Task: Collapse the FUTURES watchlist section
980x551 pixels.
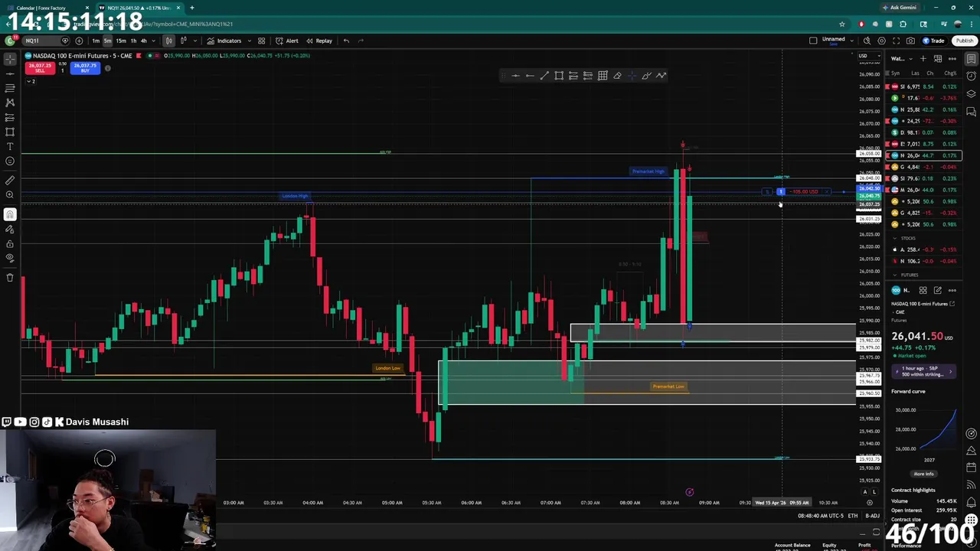Action: pos(894,275)
